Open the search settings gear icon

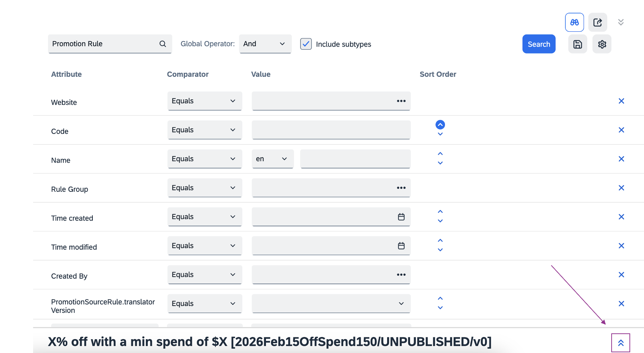[x=602, y=44]
